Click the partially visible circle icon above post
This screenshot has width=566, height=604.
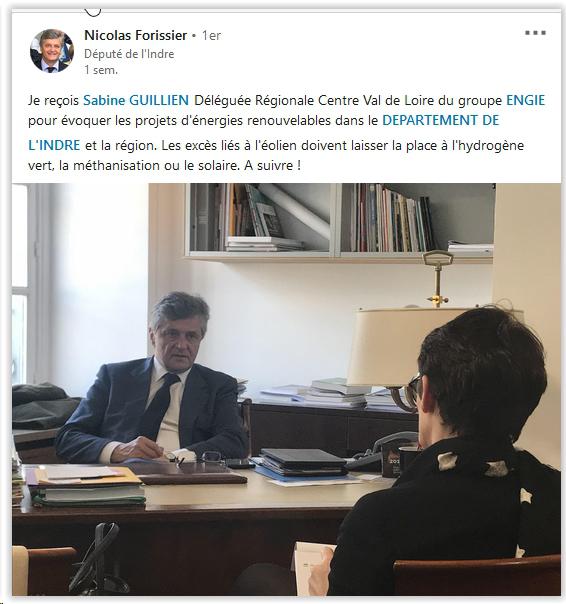pyautogui.click(x=92, y=11)
